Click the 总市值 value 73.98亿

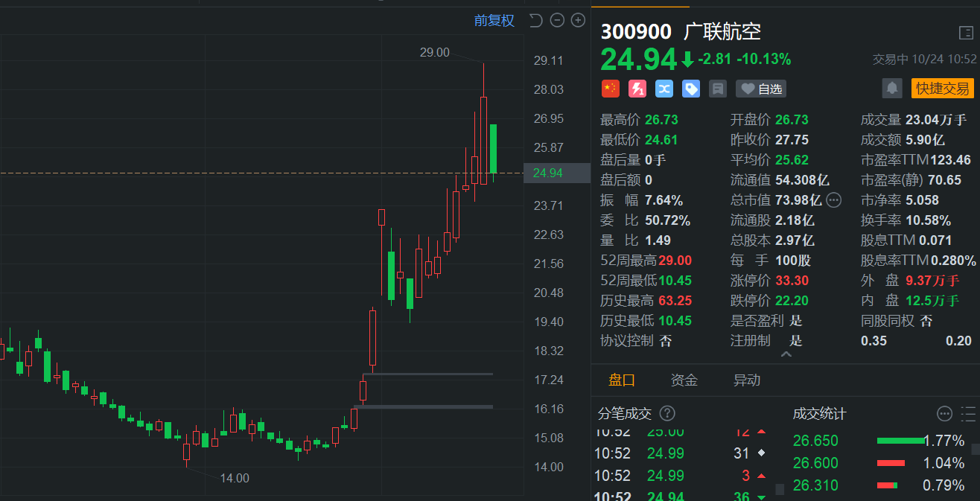pos(798,200)
